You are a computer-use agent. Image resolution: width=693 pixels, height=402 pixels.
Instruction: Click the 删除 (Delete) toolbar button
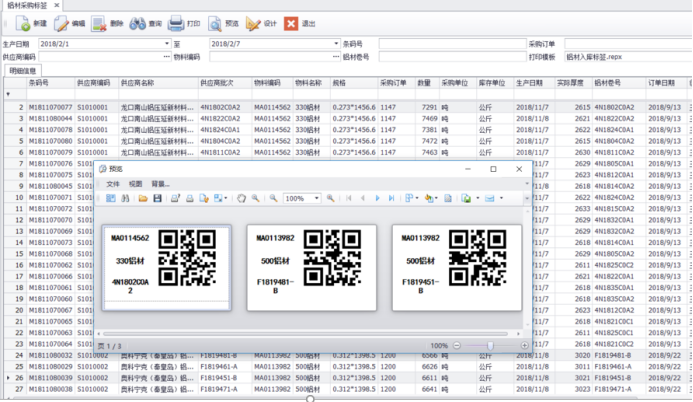pos(109,22)
